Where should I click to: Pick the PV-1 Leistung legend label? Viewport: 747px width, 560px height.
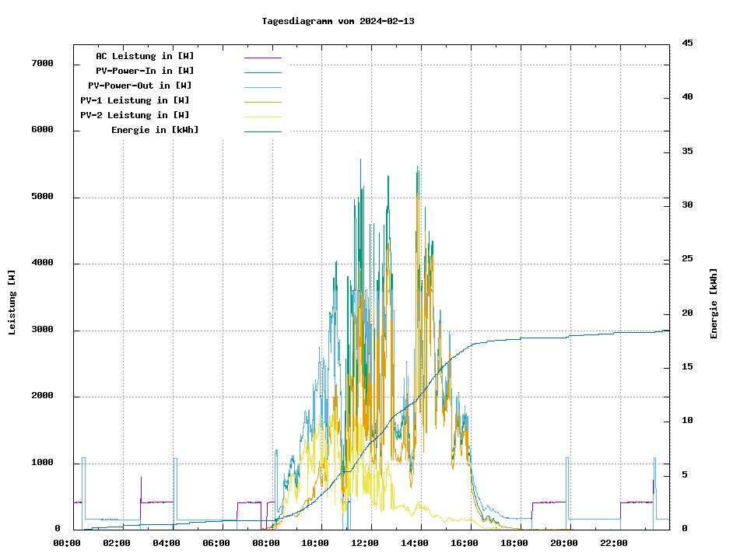pos(135,100)
